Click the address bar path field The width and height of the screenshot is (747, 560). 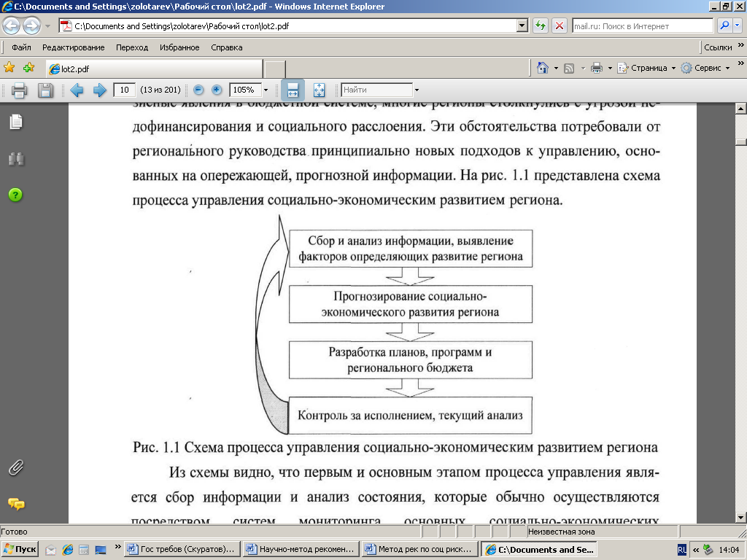[288, 26]
